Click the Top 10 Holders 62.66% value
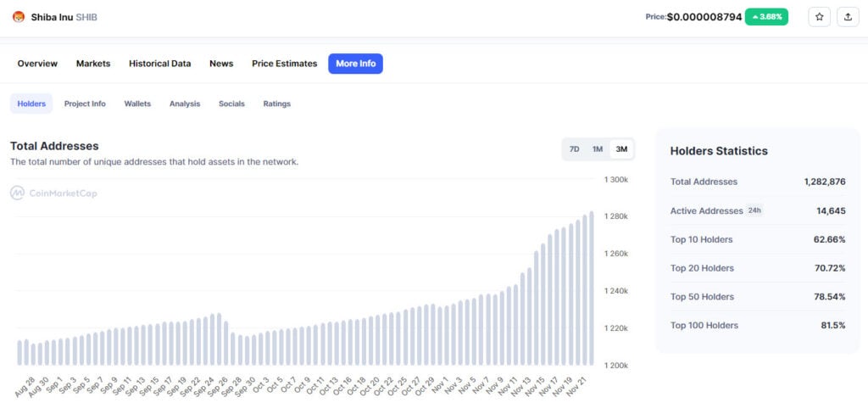The width and height of the screenshot is (868, 403). coord(829,239)
